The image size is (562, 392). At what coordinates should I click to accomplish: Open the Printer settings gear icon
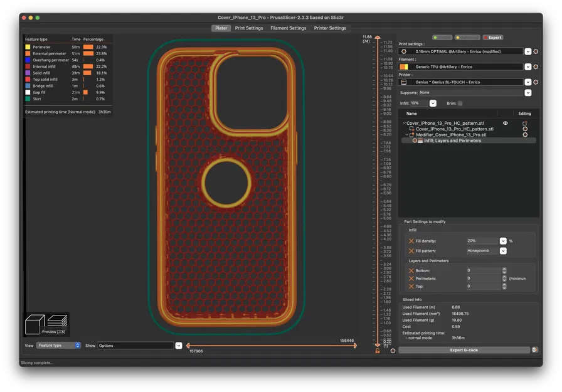pos(536,82)
